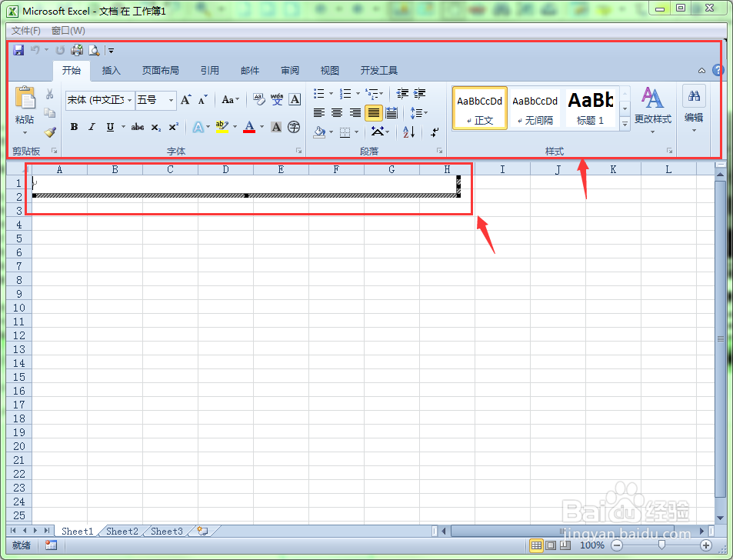Open the font color dropdown arrow

pyautogui.click(x=262, y=127)
